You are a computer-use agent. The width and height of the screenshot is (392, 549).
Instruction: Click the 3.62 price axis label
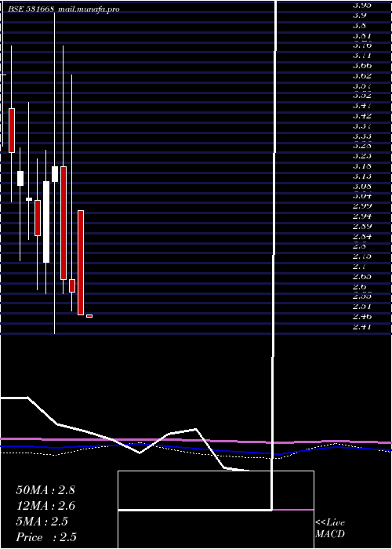point(361,76)
